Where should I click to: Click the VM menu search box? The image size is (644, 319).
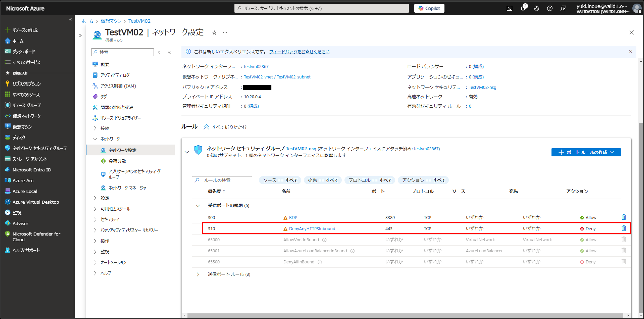[122, 52]
